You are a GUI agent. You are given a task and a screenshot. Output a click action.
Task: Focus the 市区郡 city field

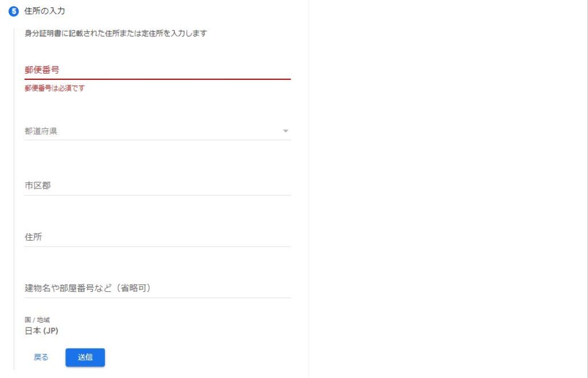pyautogui.click(x=157, y=186)
